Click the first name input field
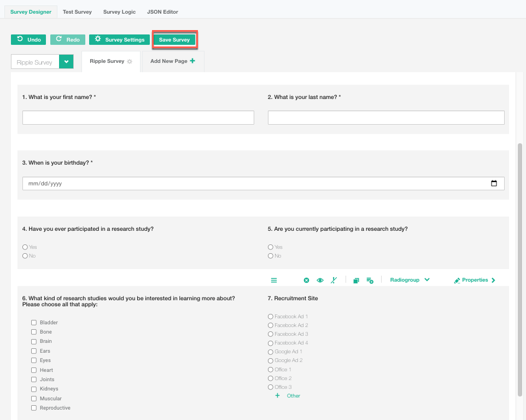 click(x=138, y=118)
